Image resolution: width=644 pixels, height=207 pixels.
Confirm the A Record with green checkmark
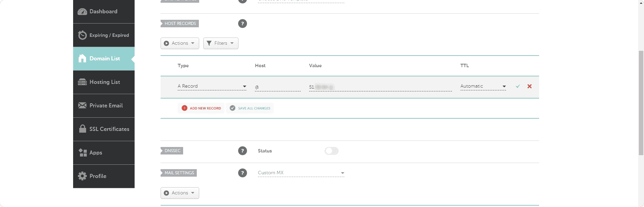point(518,86)
